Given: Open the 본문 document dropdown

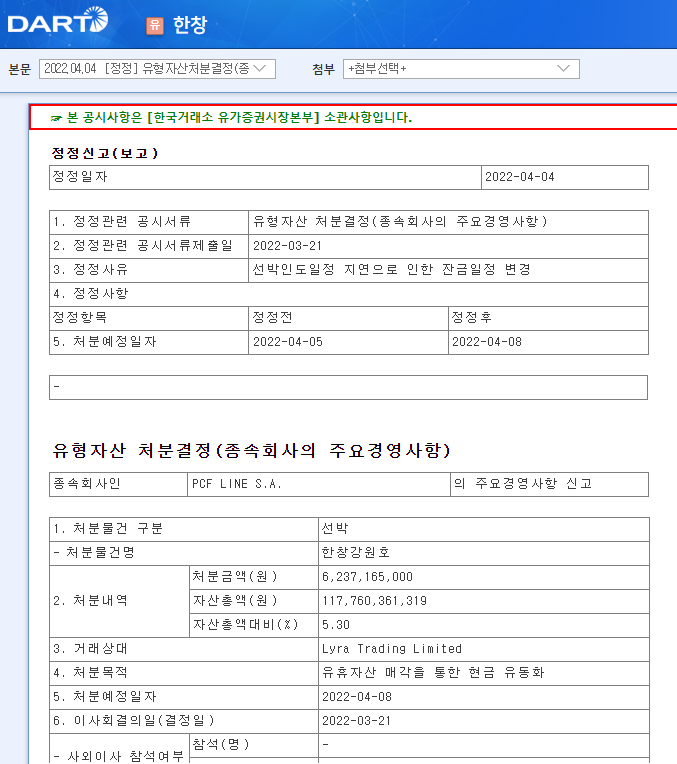Looking at the screenshot, I should (157, 69).
